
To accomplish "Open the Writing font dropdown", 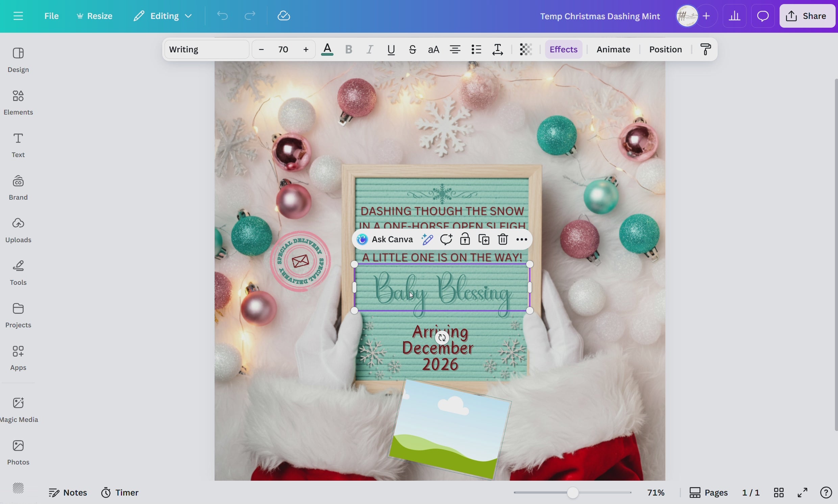I will (x=206, y=49).
